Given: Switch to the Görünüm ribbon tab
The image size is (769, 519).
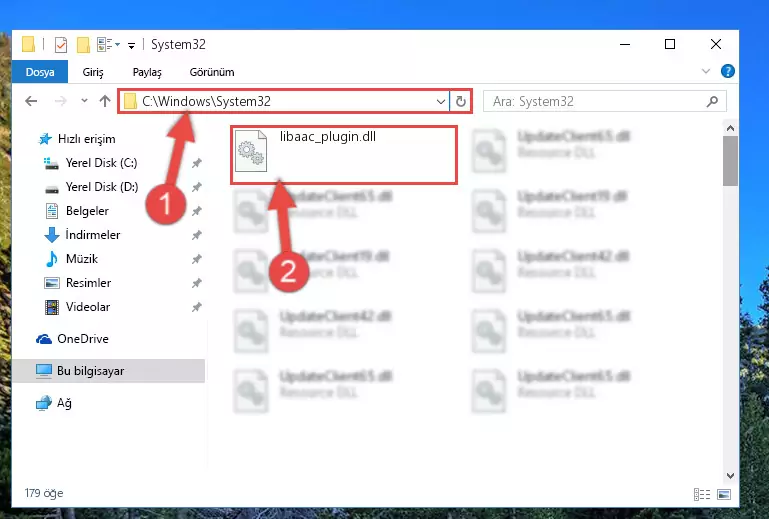Looking at the screenshot, I should [x=212, y=72].
